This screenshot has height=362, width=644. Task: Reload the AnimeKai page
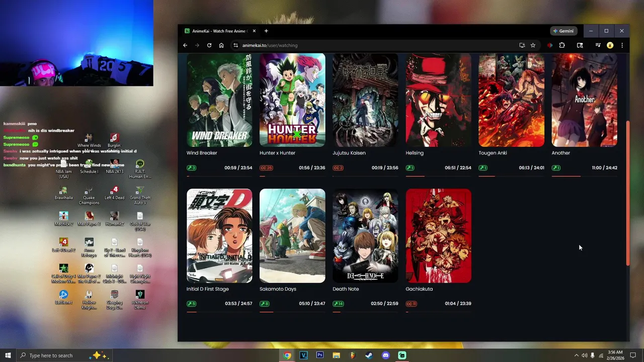click(x=209, y=45)
